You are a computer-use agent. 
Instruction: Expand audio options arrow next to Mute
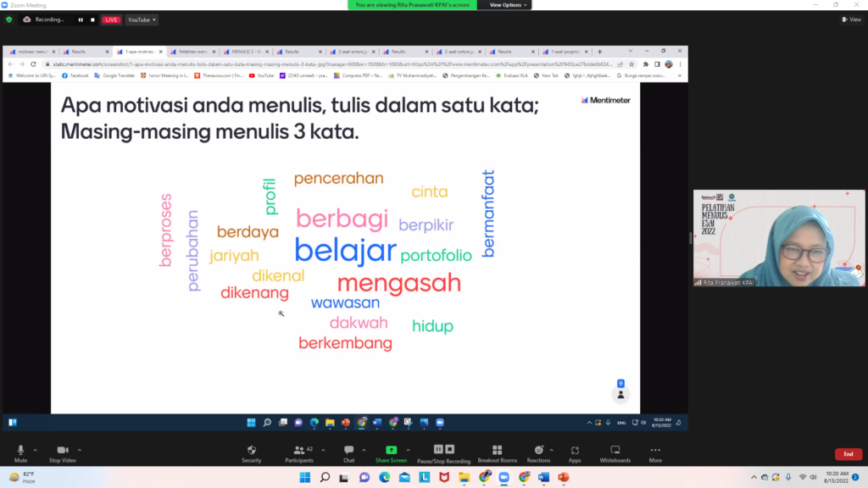[35, 450]
